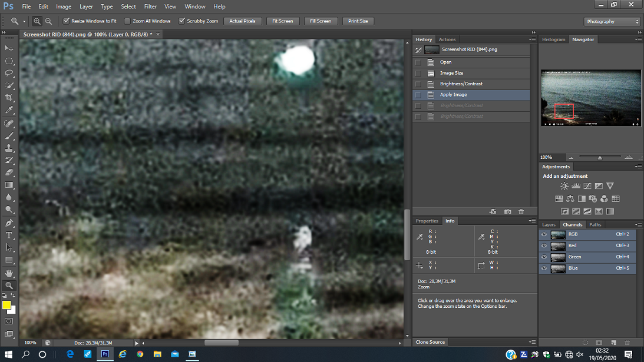
Task: Create new snapshot using the camera icon
Action: 508,211
